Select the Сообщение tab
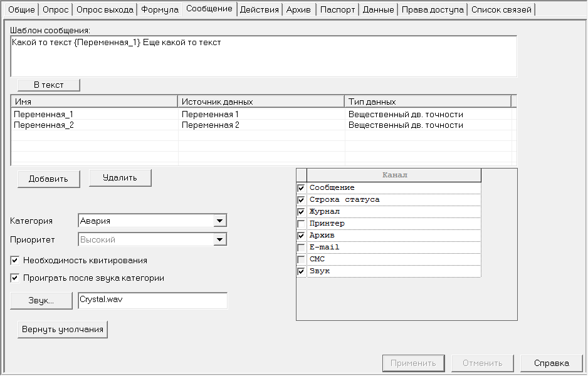Viewport: 588px width, 376px height. [x=209, y=9]
